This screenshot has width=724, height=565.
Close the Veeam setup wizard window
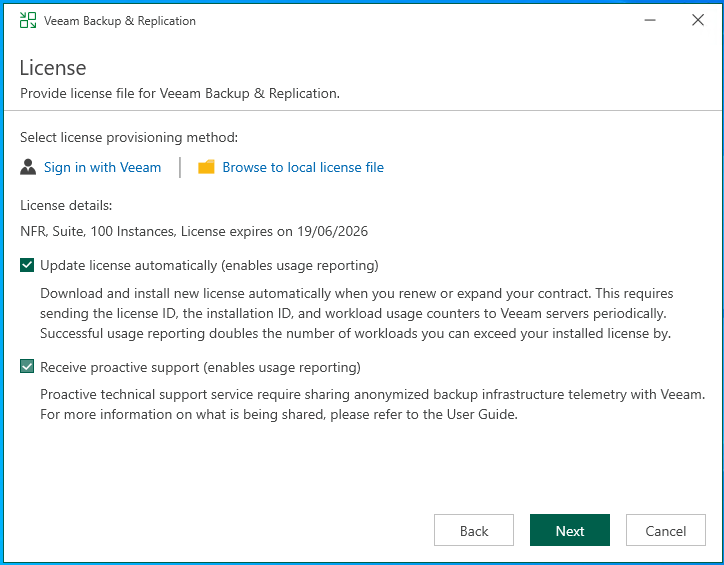coord(698,21)
